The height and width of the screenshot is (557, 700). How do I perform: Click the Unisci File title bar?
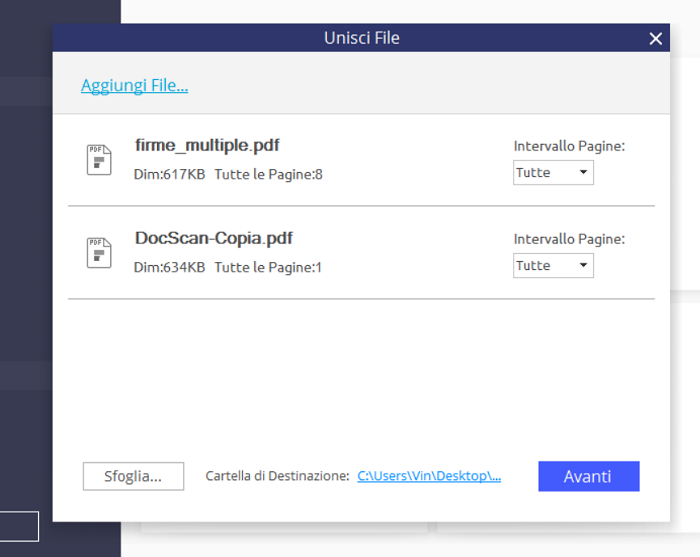coord(361,38)
